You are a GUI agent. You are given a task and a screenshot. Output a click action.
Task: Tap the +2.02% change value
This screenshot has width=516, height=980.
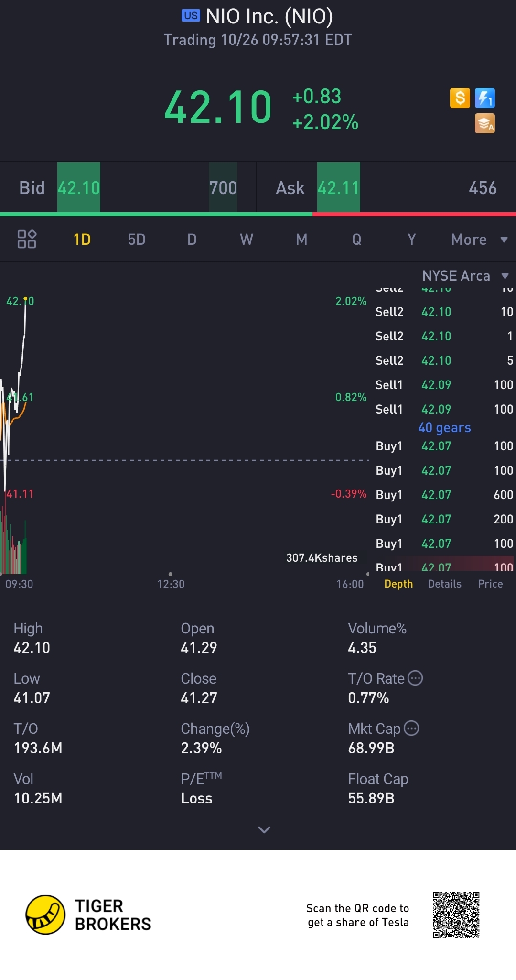325,122
